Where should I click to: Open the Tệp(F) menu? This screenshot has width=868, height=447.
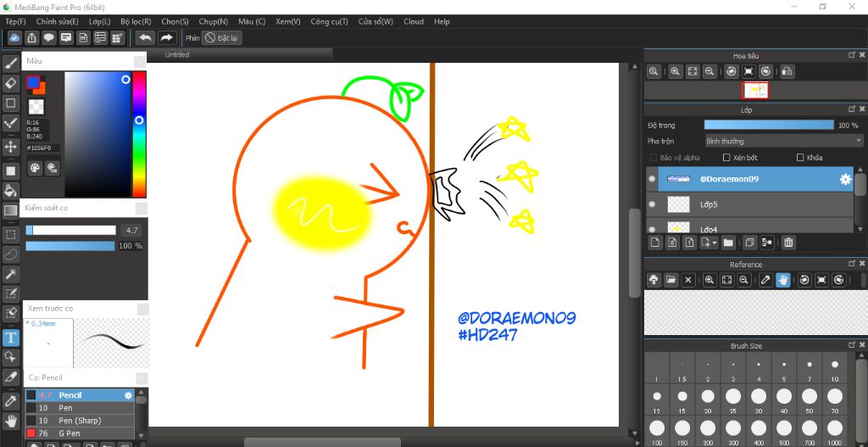[x=15, y=21]
